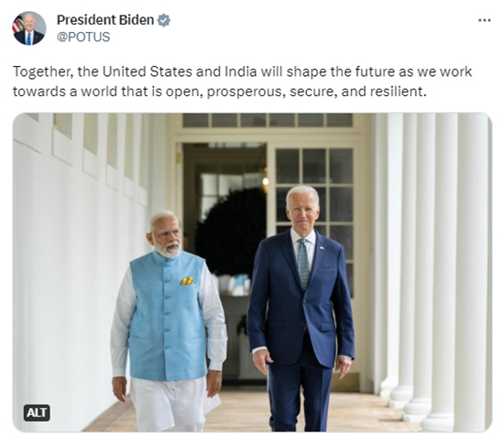Click the word "Together" starting the tweet
Viewport: 504px width, 445px height.
(40, 72)
